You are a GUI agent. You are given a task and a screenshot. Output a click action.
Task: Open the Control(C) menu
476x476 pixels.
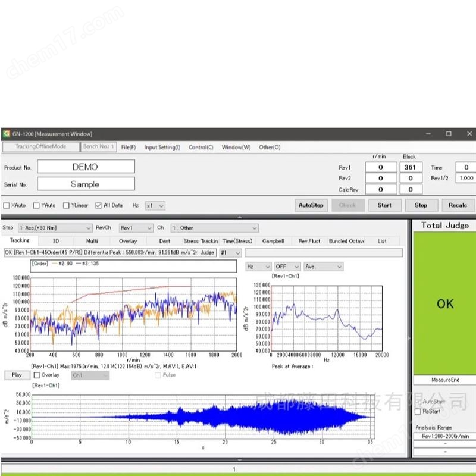tap(201, 147)
